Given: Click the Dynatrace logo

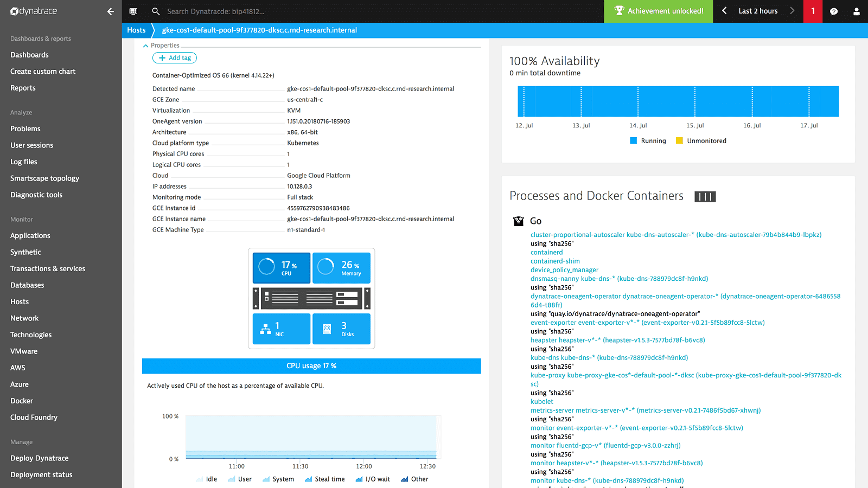Looking at the screenshot, I should (34, 11).
